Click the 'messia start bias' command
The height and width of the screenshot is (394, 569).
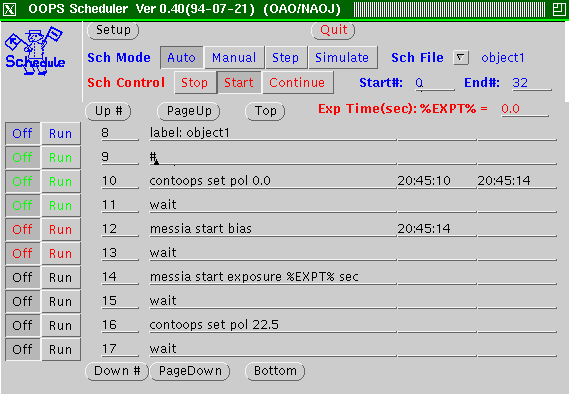click(x=273, y=229)
